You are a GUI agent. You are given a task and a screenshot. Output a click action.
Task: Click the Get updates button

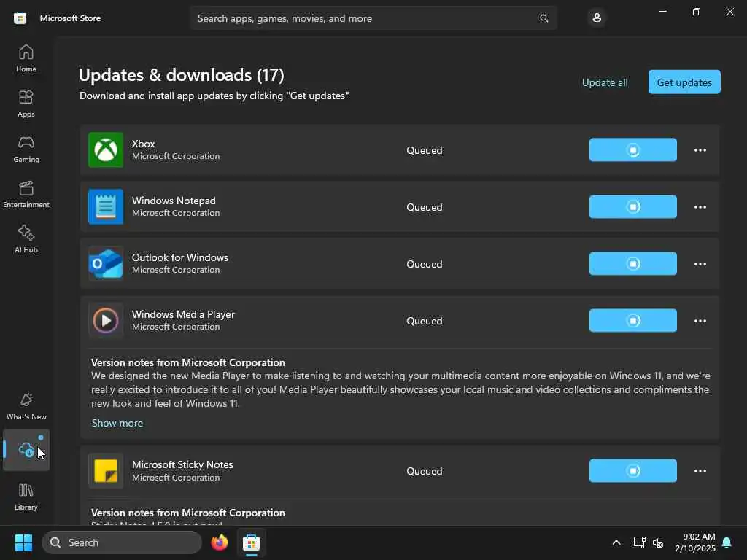684,82
